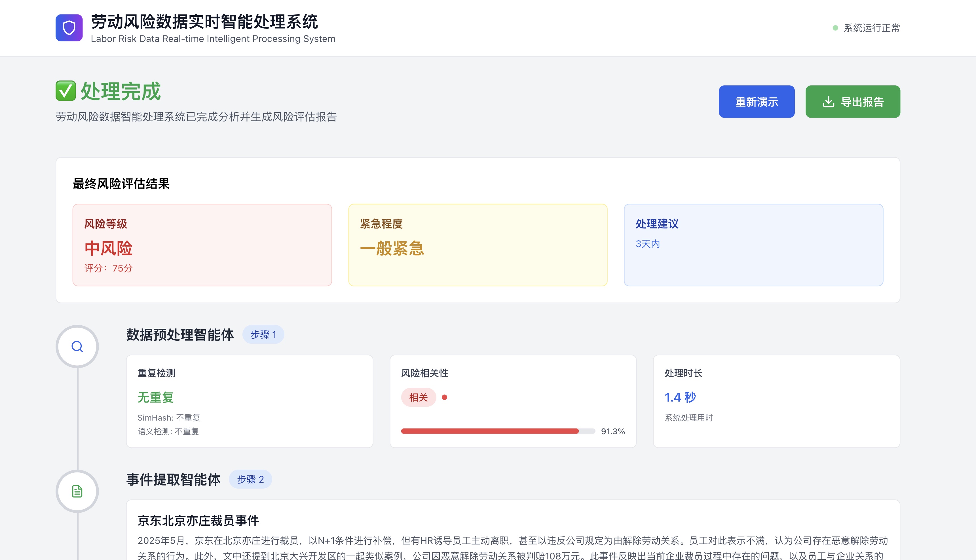Image resolution: width=976 pixels, height=560 pixels.
Task: Open the 处理时长 1.4 秒 card
Action: (x=776, y=401)
